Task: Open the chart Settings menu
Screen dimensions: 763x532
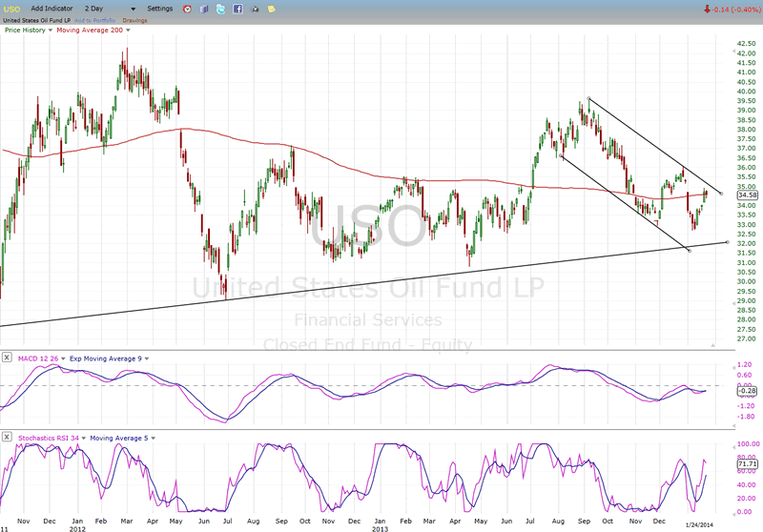Action: (x=159, y=9)
